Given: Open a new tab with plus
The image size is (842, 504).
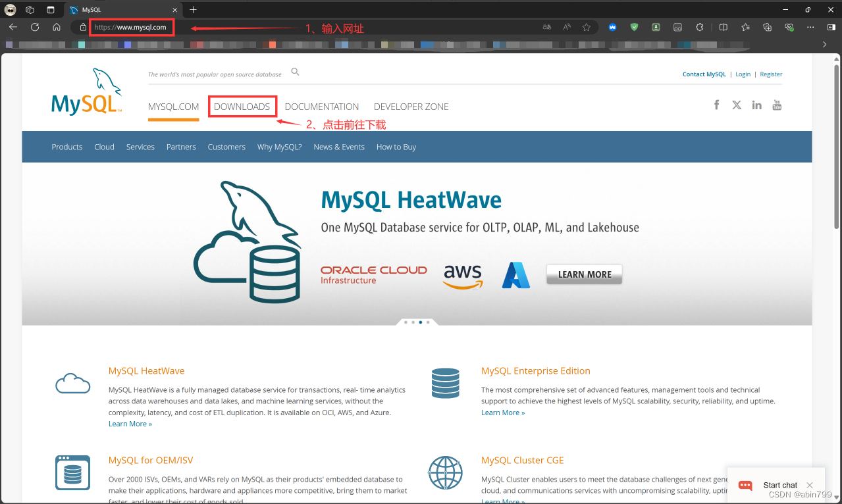Looking at the screenshot, I should 193,9.
